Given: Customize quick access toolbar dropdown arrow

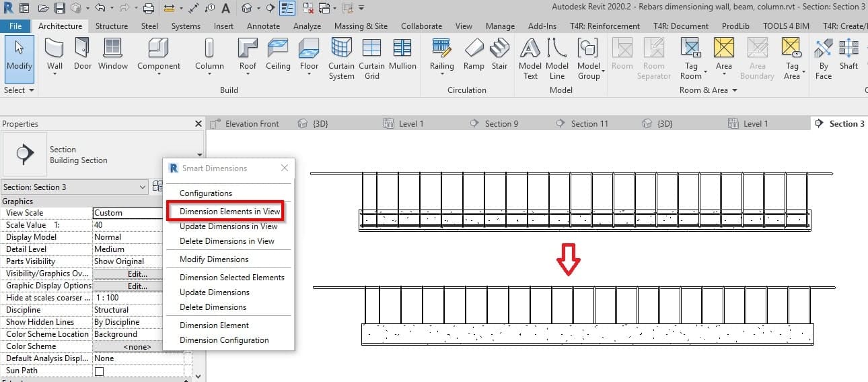Looking at the screenshot, I should coord(361,8).
